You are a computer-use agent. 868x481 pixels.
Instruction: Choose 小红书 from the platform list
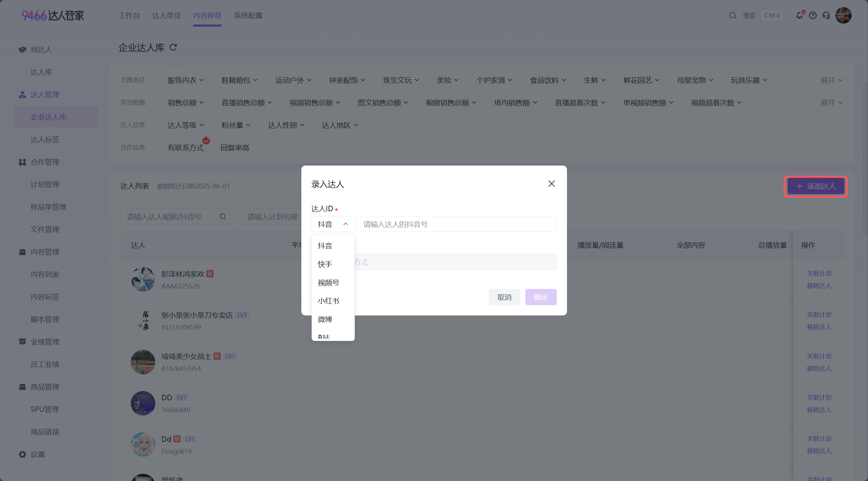(x=333, y=301)
